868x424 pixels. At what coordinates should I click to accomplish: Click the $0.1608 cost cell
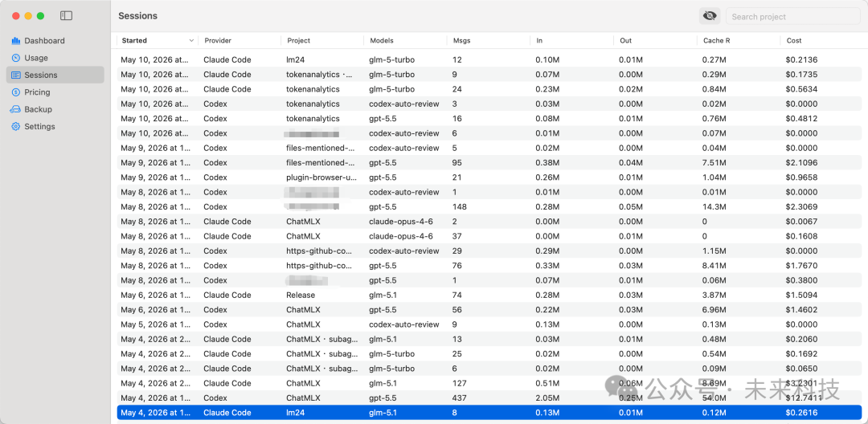point(801,236)
